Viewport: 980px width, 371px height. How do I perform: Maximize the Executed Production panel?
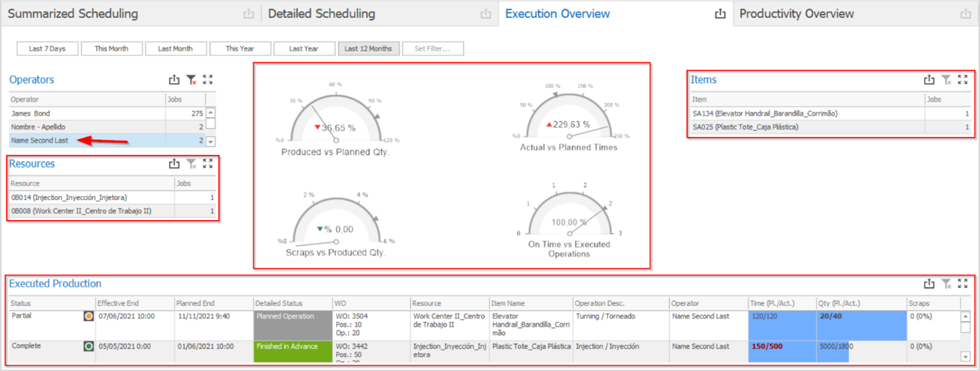[962, 284]
